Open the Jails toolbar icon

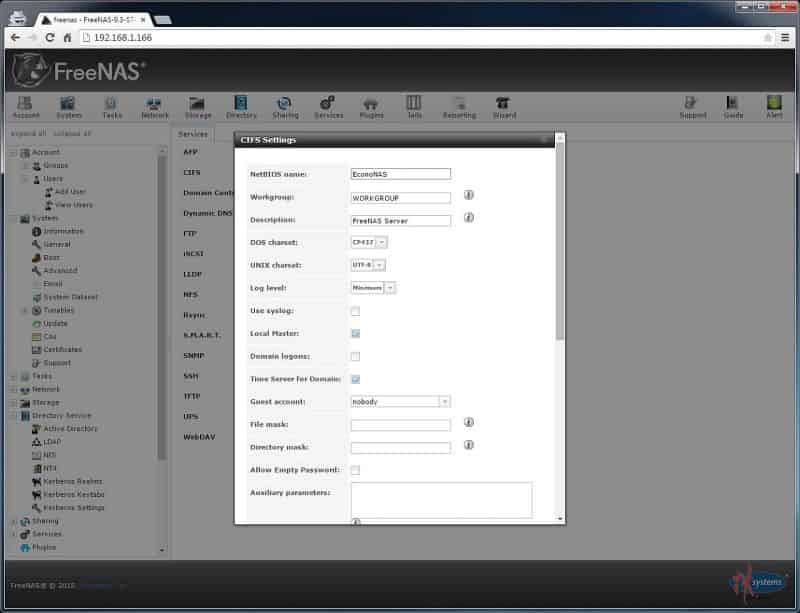click(x=413, y=106)
